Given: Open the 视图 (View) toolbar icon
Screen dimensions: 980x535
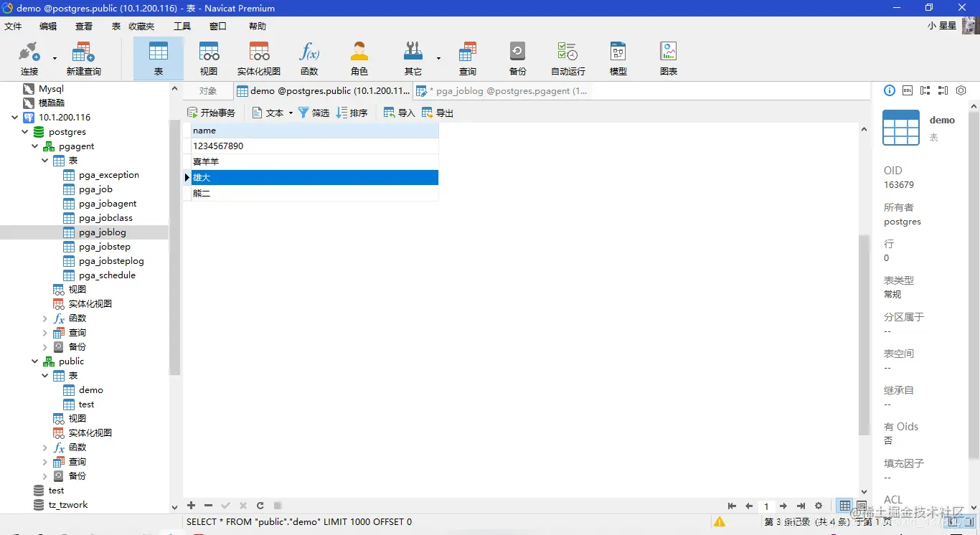Looking at the screenshot, I should (209, 59).
